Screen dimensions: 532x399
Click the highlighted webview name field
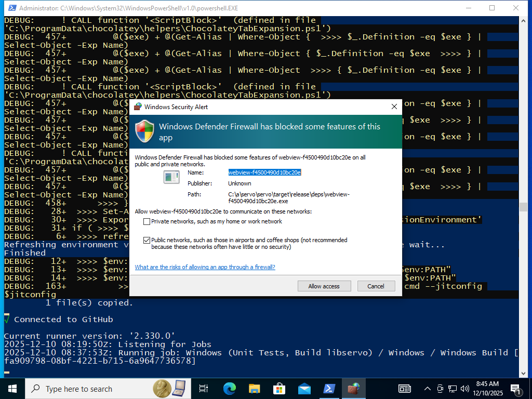pyautogui.click(x=264, y=172)
